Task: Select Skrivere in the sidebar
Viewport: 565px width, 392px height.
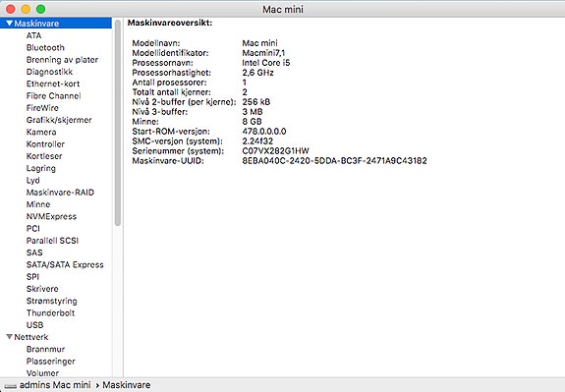Action: tap(42, 289)
